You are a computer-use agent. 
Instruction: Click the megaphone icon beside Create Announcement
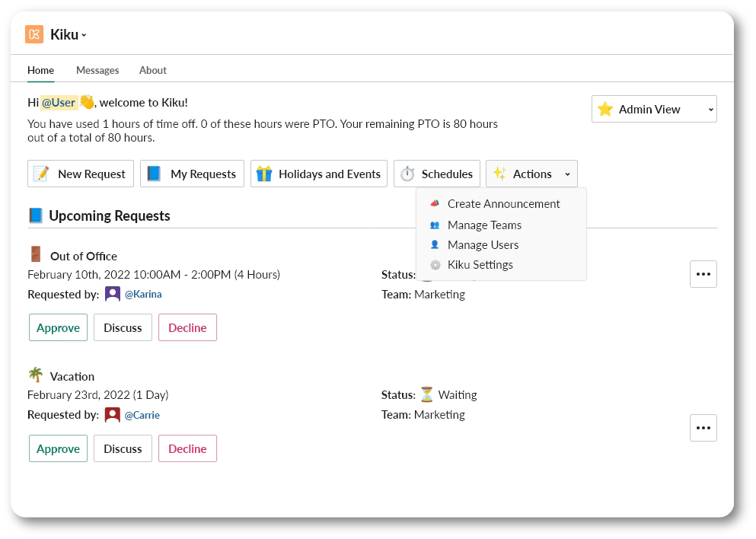click(435, 203)
